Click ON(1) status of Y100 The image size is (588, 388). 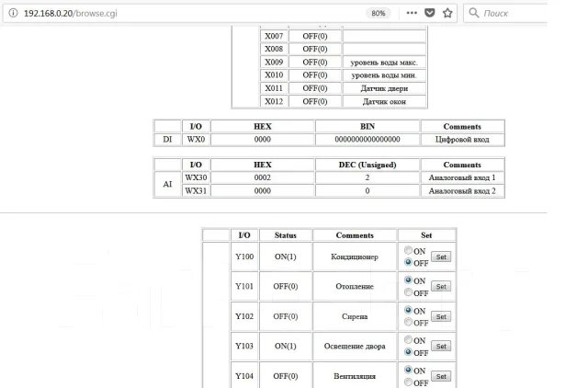click(286, 257)
